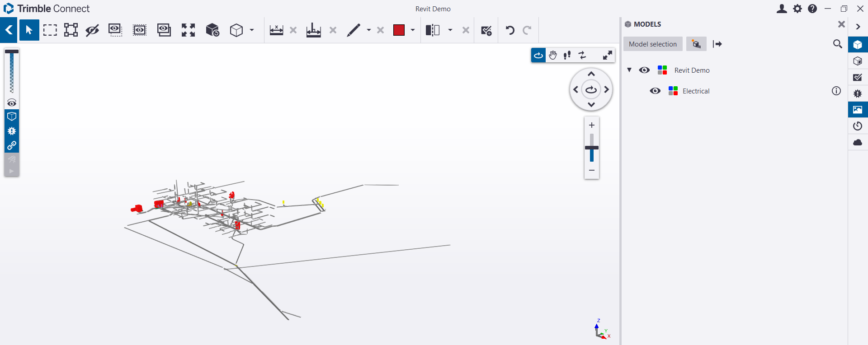Rotate view left with navigation wheel arrow

pos(576,89)
